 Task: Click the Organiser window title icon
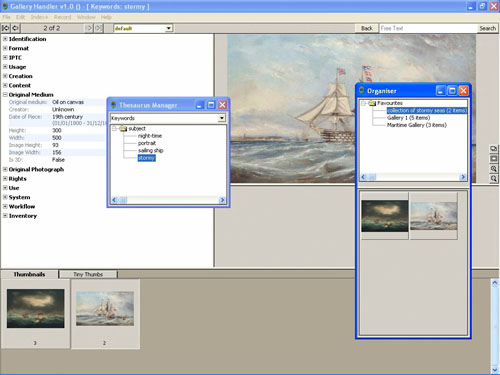point(362,90)
